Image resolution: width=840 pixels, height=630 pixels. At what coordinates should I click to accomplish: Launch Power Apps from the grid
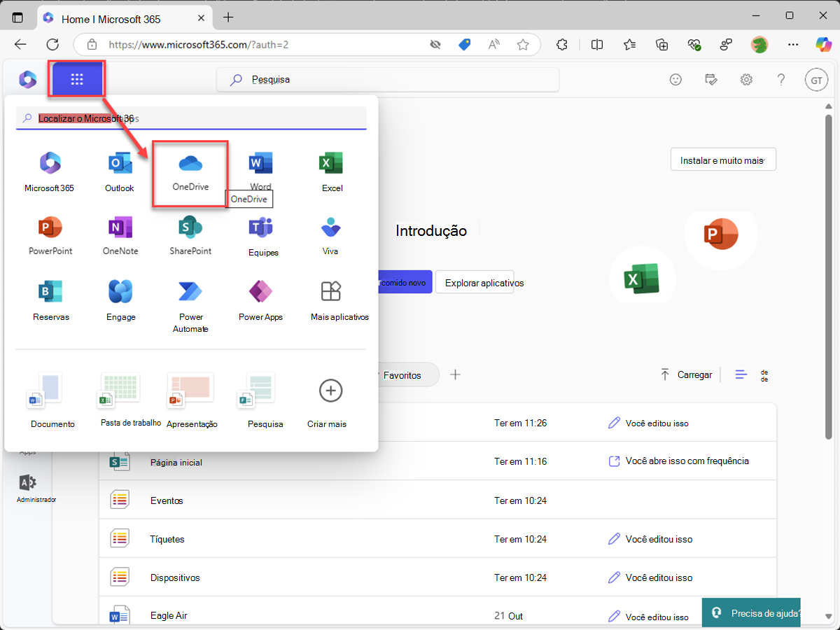(x=260, y=301)
